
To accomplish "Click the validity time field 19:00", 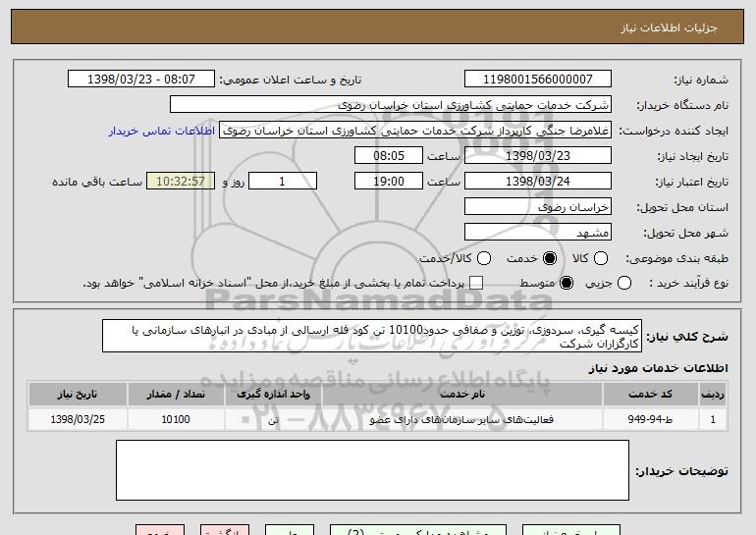I will pyautogui.click(x=389, y=181).
